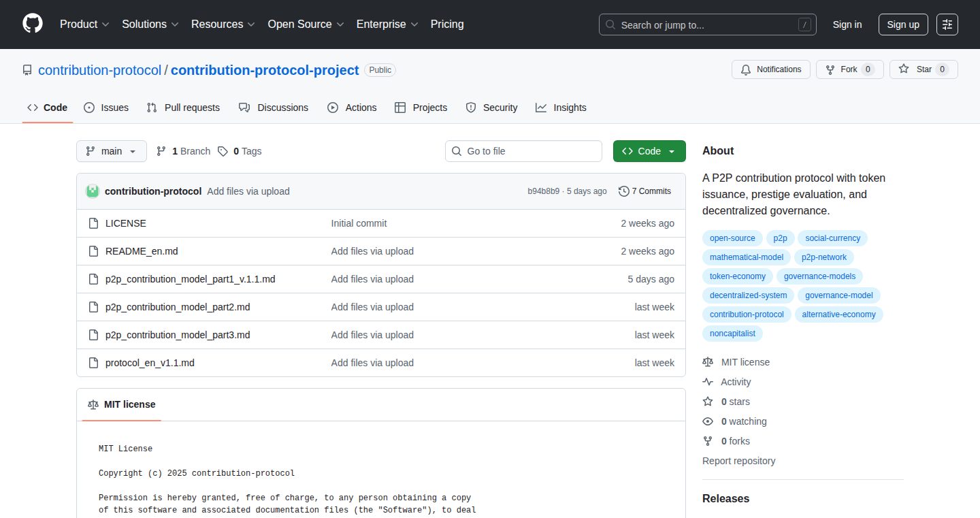Click the file icon beside p2p_contribution_model_part3.md
Viewport: 980px width, 518px height.
pyautogui.click(x=94, y=335)
